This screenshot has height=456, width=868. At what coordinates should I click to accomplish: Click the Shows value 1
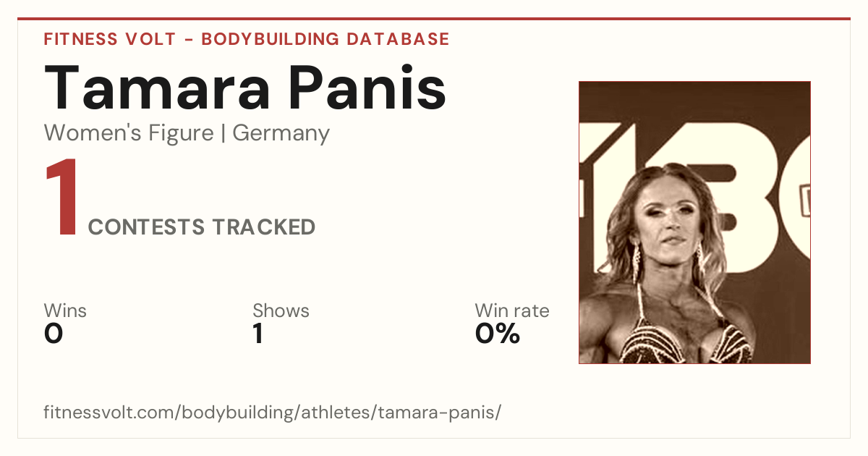pos(258,334)
